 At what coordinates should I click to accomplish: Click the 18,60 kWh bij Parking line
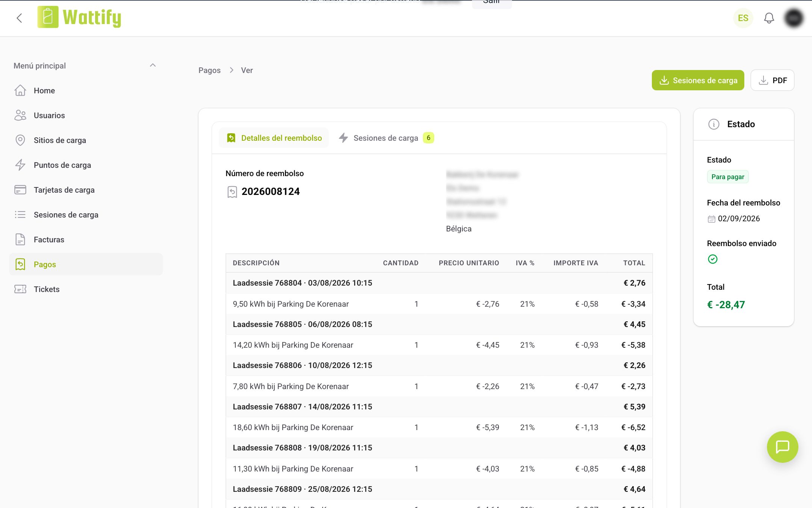click(439, 427)
